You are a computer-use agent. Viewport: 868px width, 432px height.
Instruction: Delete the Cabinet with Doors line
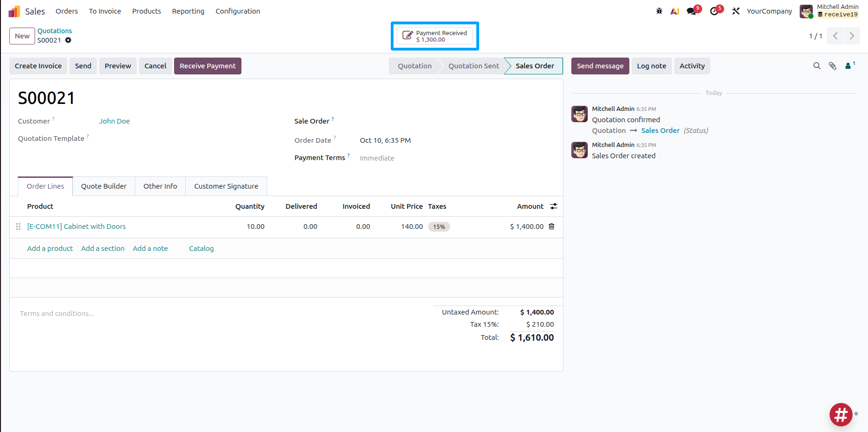(552, 227)
